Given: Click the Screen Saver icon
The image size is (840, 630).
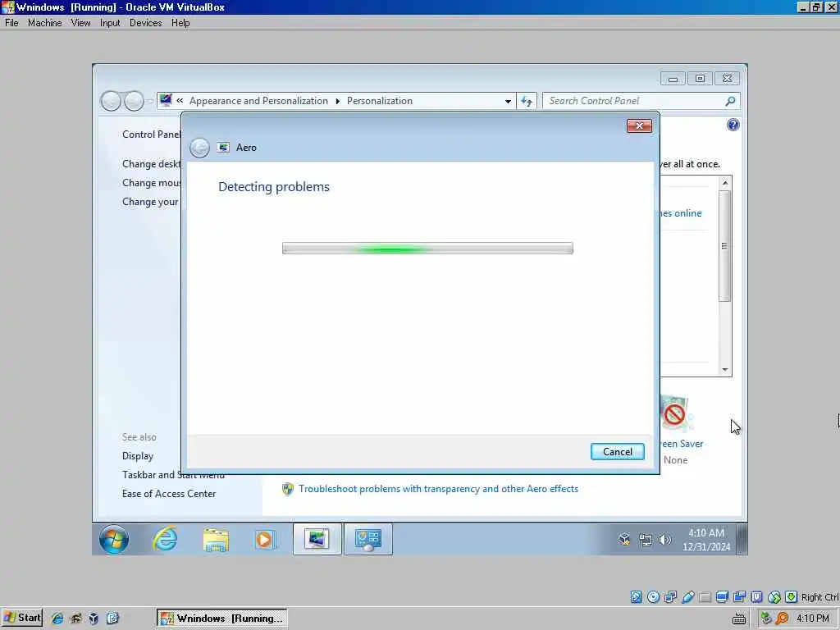Looking at the screenshot, I should point(676,414).
